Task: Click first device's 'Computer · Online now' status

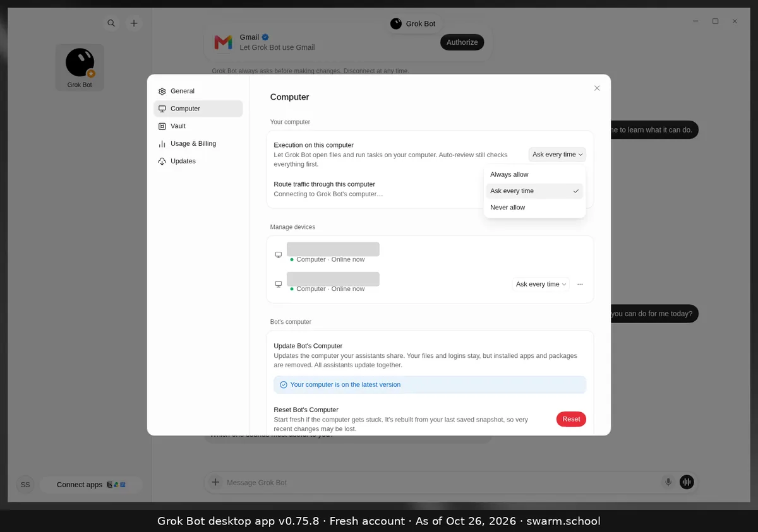Action: point(330,259)
